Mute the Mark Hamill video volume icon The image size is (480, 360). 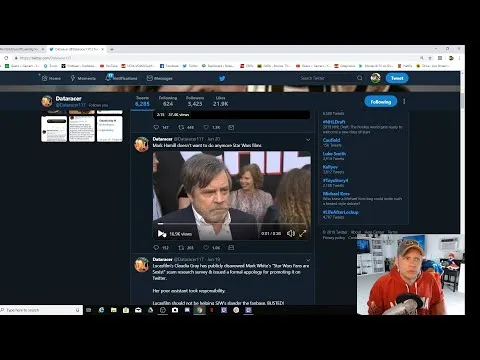291,233
